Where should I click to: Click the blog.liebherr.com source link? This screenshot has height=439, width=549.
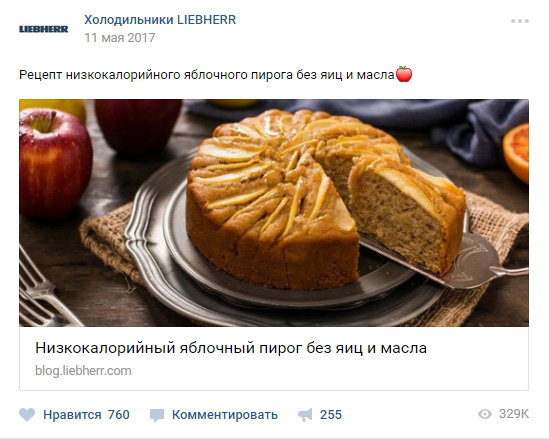coord(83,371)
